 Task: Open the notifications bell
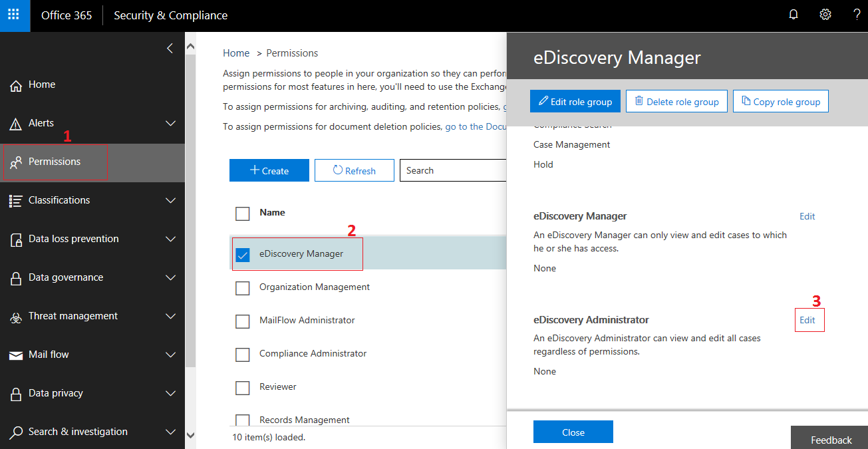(x=793, y=15)
